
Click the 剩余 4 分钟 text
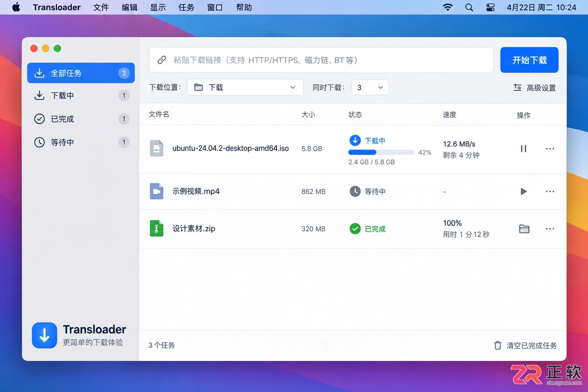coord(461,155)
